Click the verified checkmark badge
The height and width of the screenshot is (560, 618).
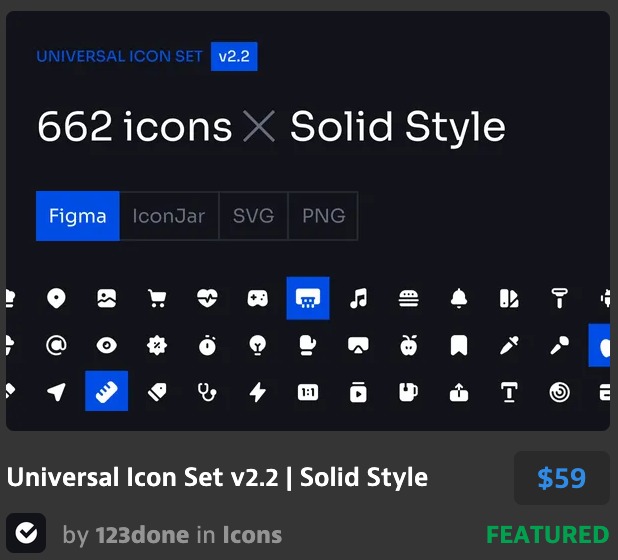pyautogui.click(x=26, y=533)
